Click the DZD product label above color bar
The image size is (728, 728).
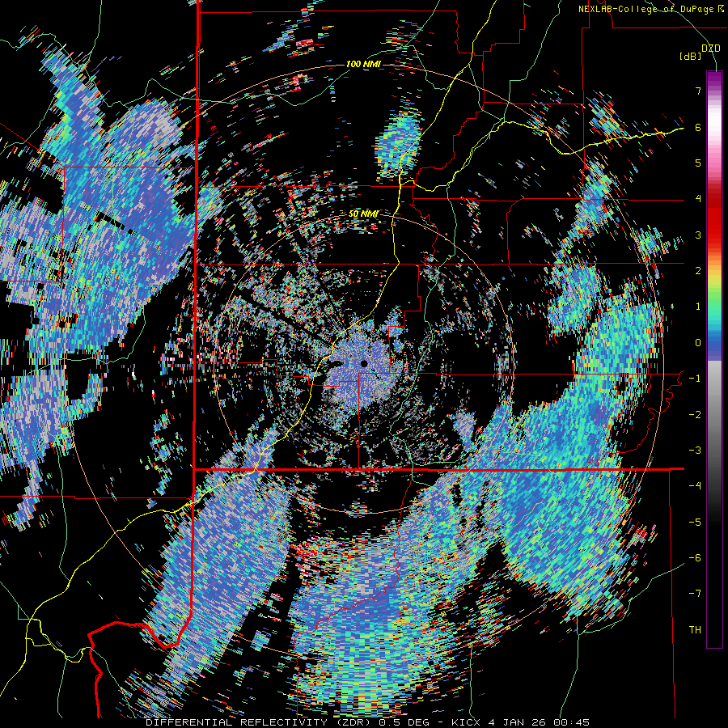pyautogui.click(x=711, y=48)
